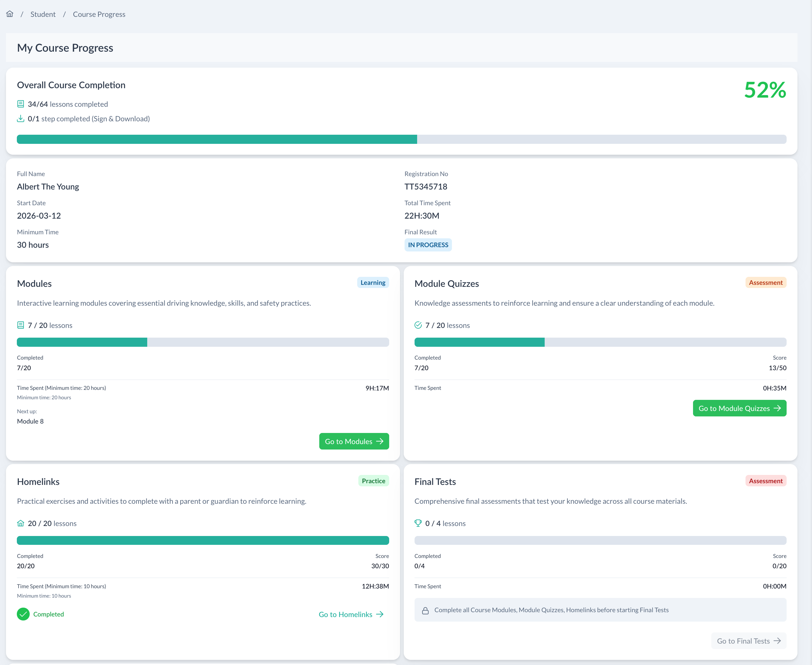Image resolution: width=812 pixels, height=665 pixels.
Task: Select Course Progress breadcrumb item
Action: 99,14
